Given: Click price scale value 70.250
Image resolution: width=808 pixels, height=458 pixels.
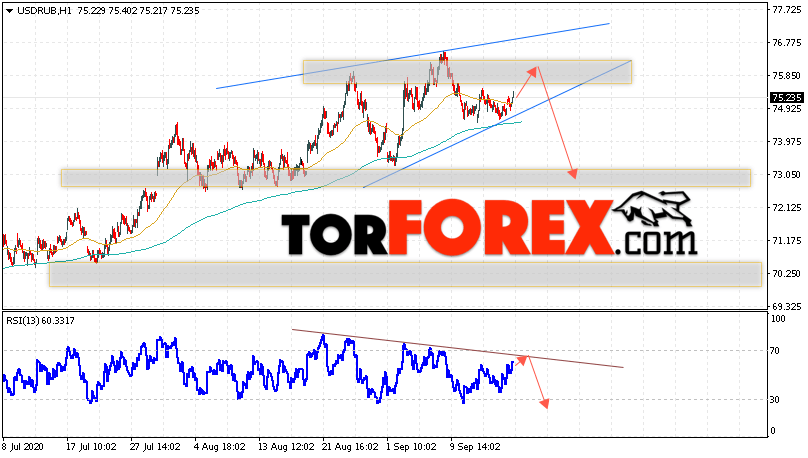Looking at the screenshot, I should [786, 274].
